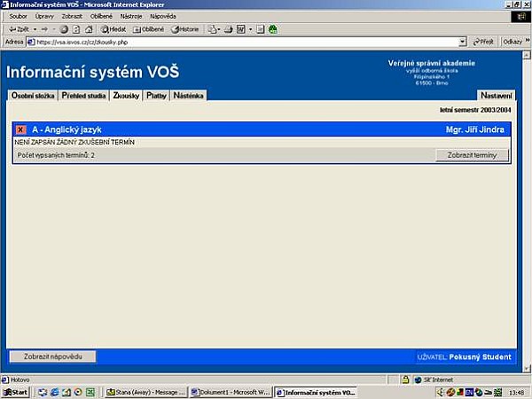The width and height of the screenshot is (532, 399).
Task: Open Favorites with Oblíbené toolbar button
Action: pos(149,29)
